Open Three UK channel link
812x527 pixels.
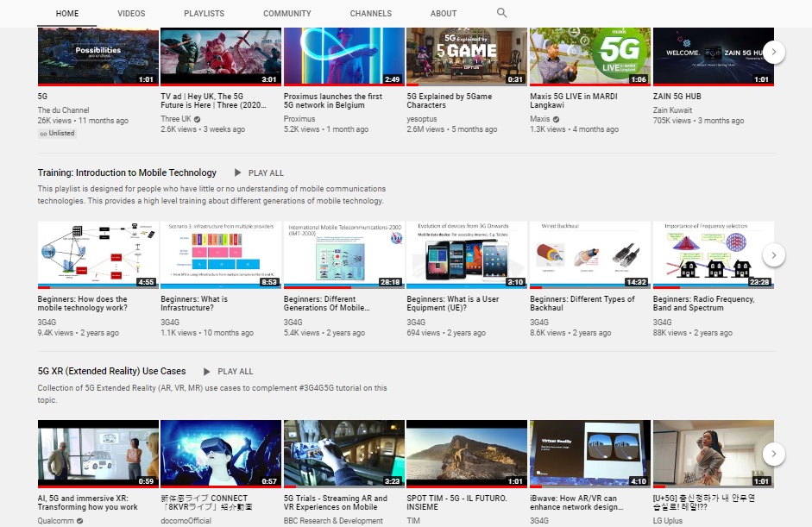[x=175, y=119]
